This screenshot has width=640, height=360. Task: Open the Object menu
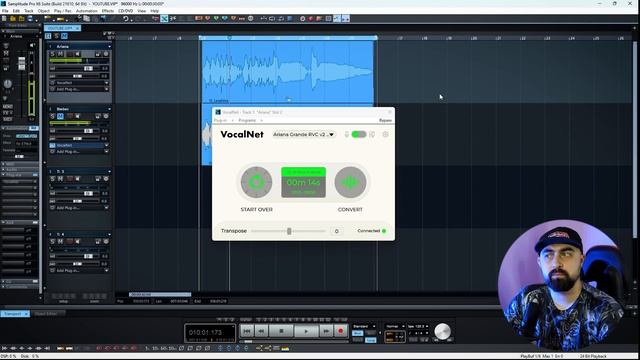pos(44,11)
